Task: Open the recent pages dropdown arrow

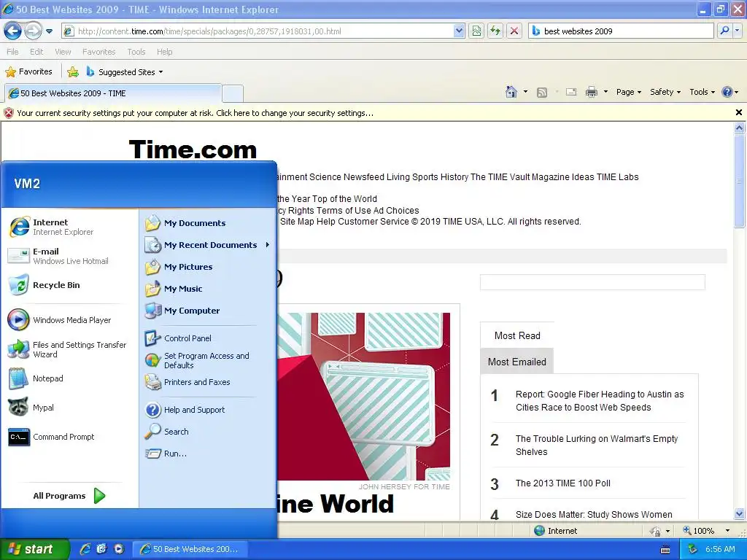Action: point(49,31)
